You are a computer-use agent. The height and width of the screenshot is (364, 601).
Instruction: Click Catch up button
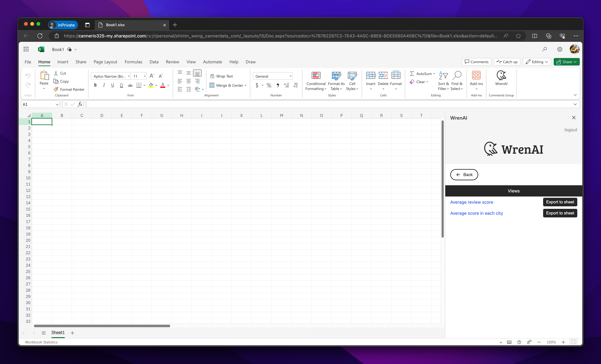point(507,62)
